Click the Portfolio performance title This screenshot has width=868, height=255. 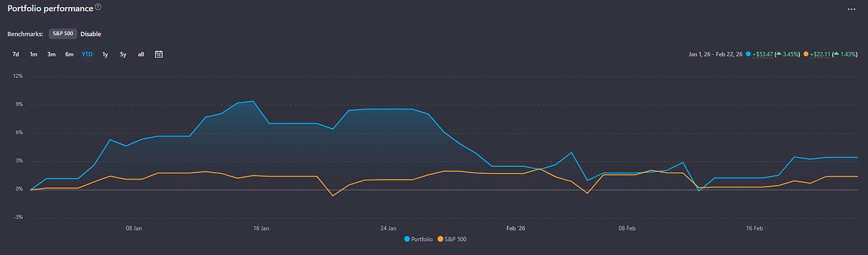click(50, 8)
